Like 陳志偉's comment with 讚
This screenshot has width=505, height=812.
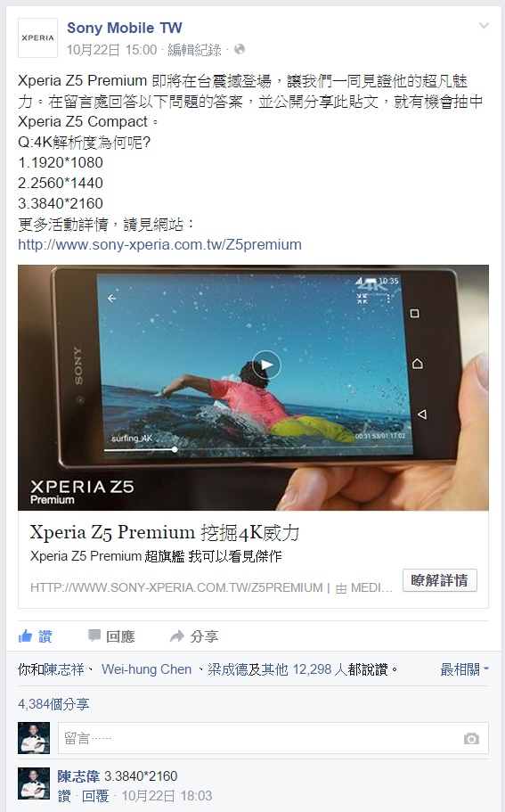click(64, 795)
